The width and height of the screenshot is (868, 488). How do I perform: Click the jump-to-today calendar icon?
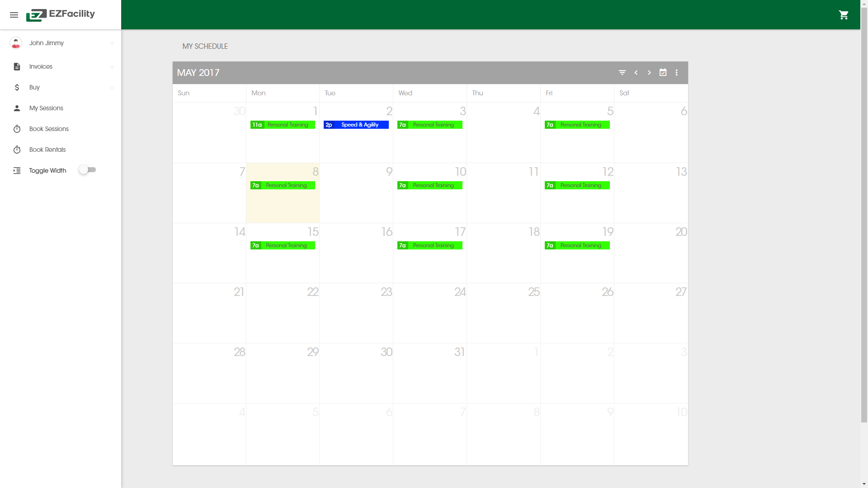(663, 73)
